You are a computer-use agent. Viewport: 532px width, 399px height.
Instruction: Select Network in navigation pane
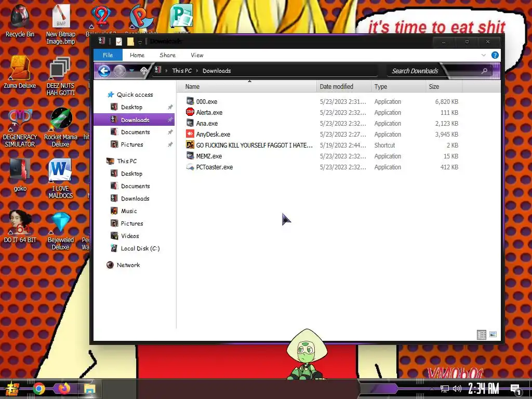point(128,265)
